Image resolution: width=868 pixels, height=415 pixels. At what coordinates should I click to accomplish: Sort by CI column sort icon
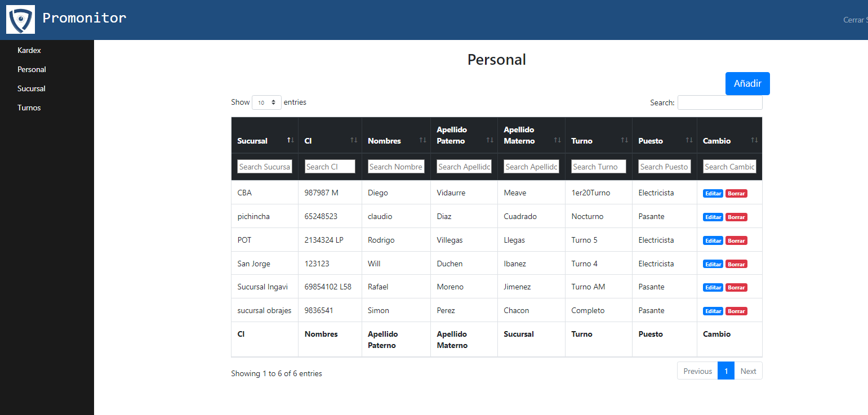[354, 140]
